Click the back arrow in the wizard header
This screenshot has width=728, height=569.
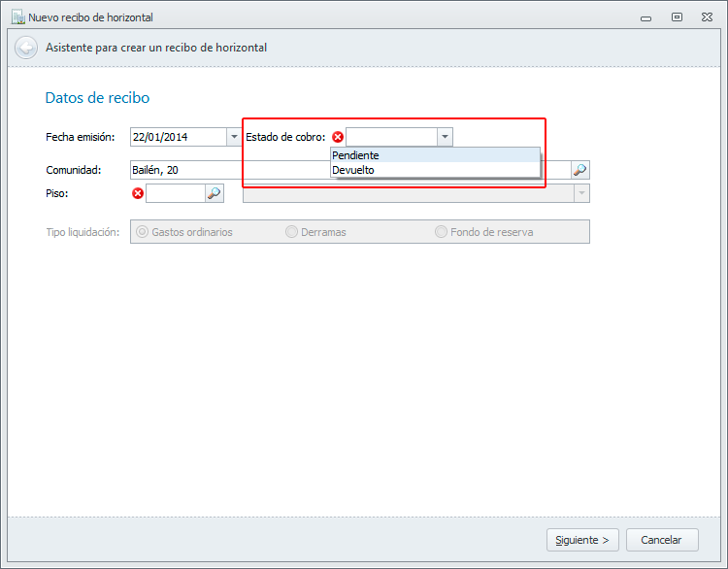click(26, 48)
